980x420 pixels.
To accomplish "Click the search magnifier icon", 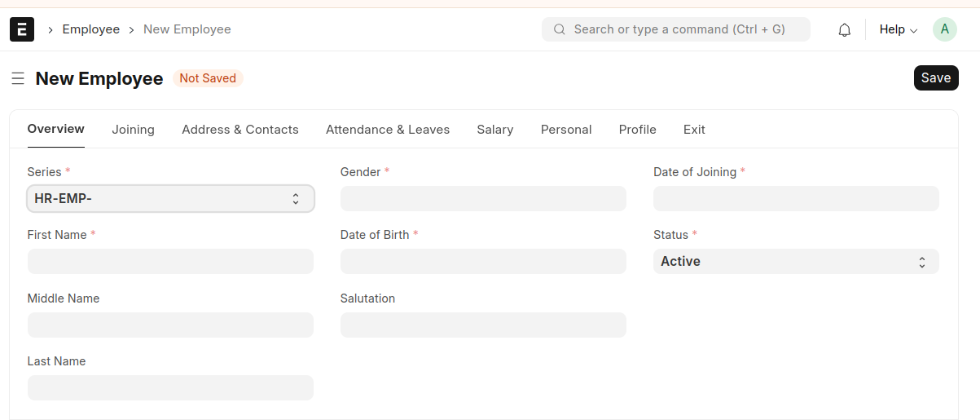I will tap(560, 29).
